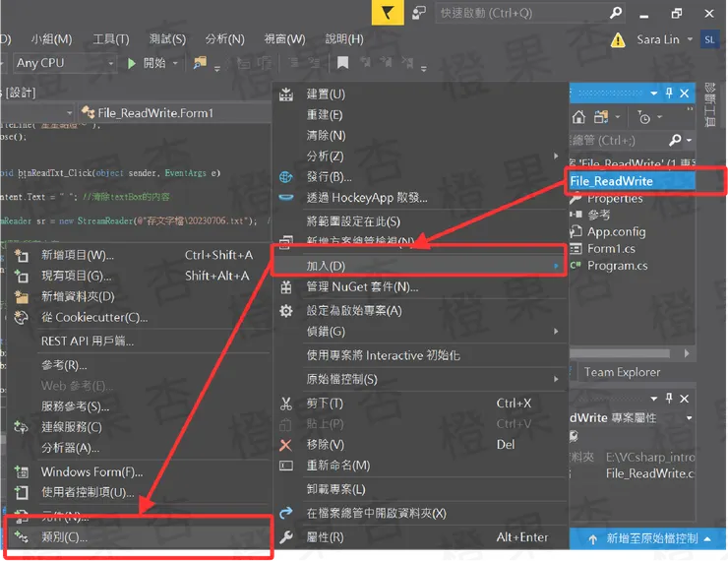Choose 現有項目(G)... in submenu
The height and width of the screenshot is (561, 728).
click(x=139, y=276)
